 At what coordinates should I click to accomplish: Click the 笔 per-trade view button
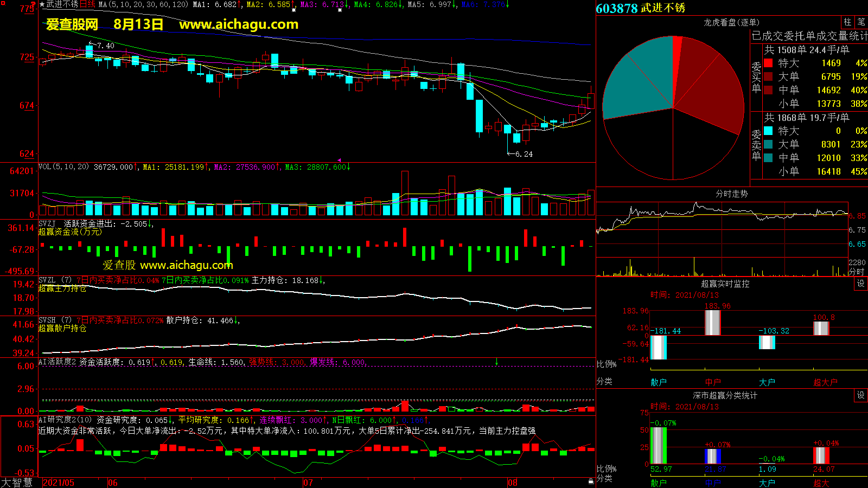pos(861,22)
